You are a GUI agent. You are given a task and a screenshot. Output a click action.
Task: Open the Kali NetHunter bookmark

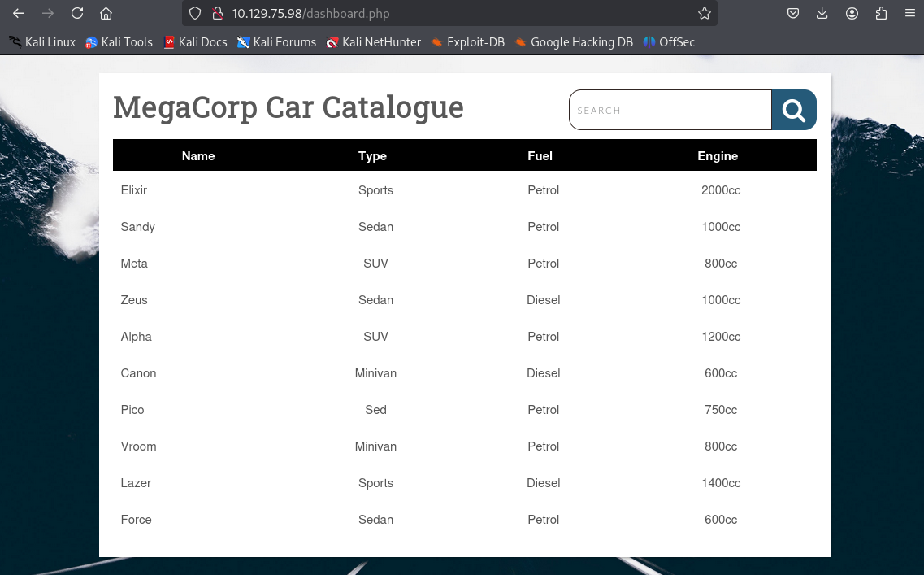pos(374,41)
